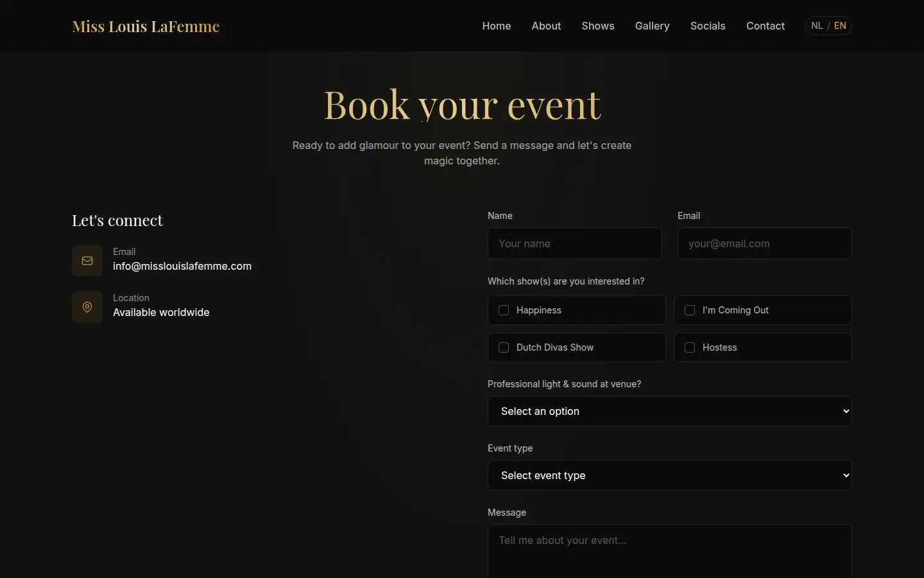Open the About page link
This screenshot has width=924, height=578.
[x=546, y=26]
